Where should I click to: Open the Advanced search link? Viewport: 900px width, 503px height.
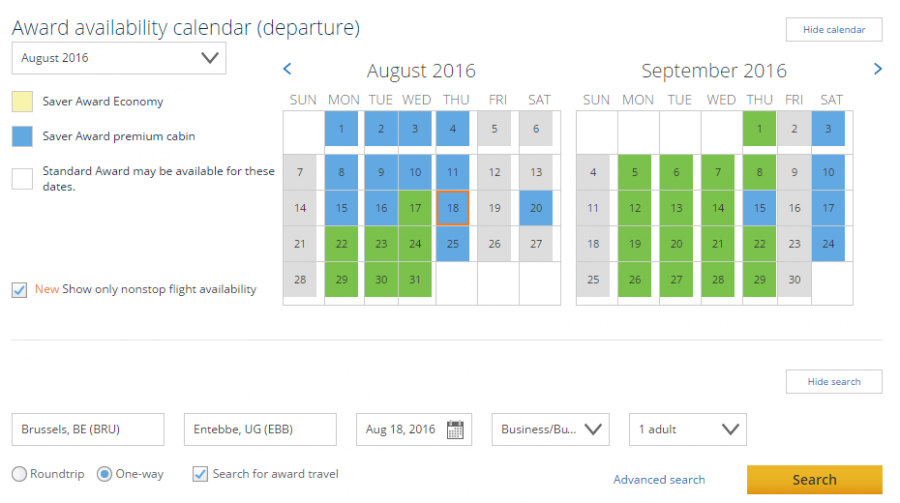659,480
